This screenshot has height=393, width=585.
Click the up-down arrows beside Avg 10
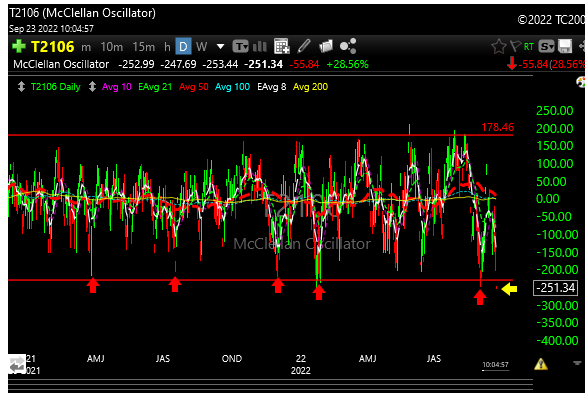[92, 87]
